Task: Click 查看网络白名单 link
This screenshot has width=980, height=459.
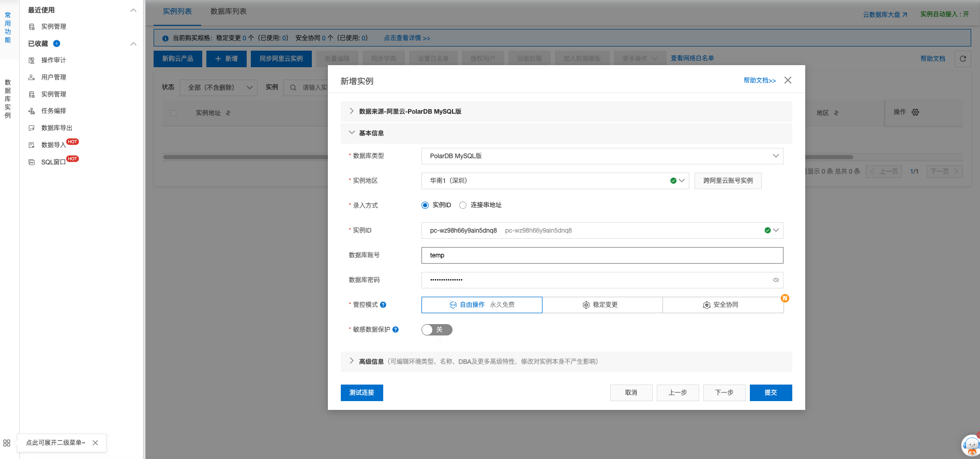Action: click(x=692, y=58)
